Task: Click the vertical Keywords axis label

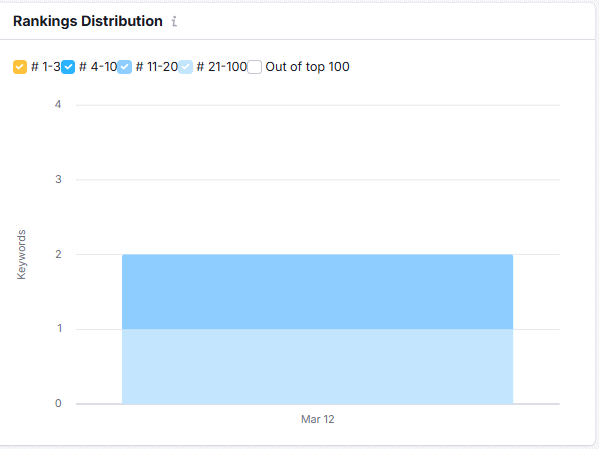Action: [x=21, y=254]
